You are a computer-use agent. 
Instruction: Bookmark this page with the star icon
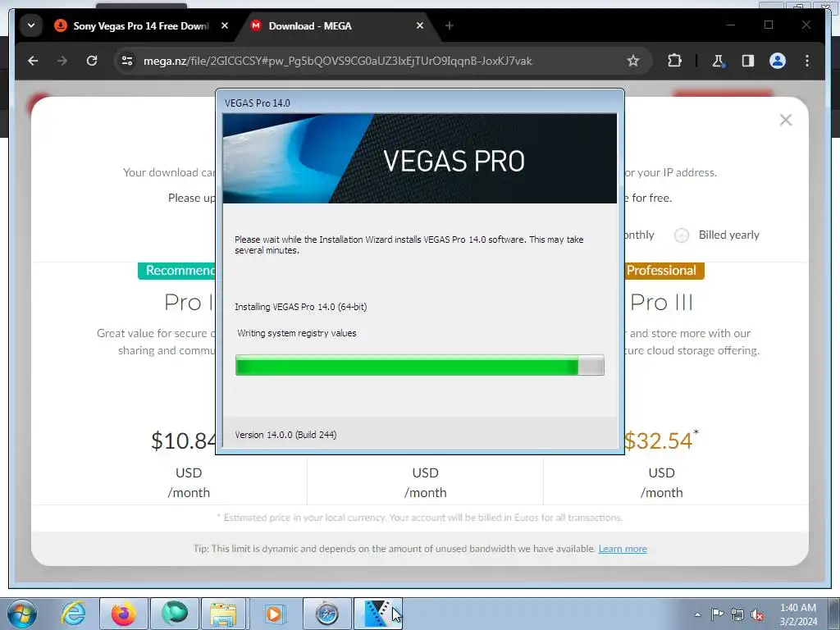click(x=633, y=61)
